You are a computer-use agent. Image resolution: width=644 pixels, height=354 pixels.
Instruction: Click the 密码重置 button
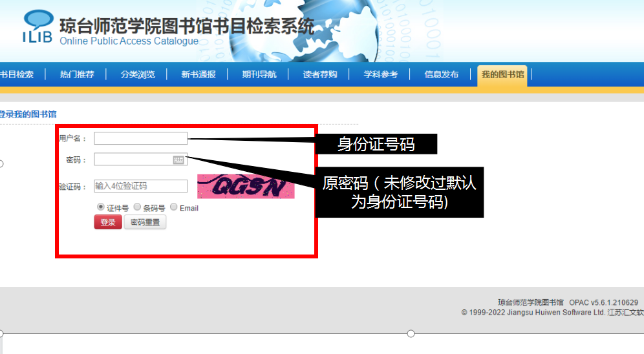[x=145, y=222]
